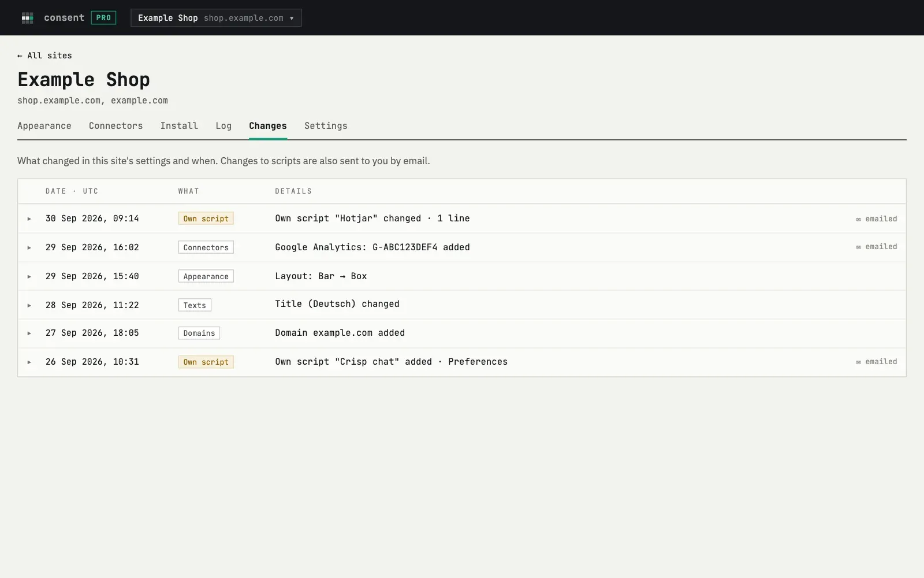Viewport: 924px width, 578px height.
Task: Click the Own script tag on Hotjar row
Action: point(206,218)
